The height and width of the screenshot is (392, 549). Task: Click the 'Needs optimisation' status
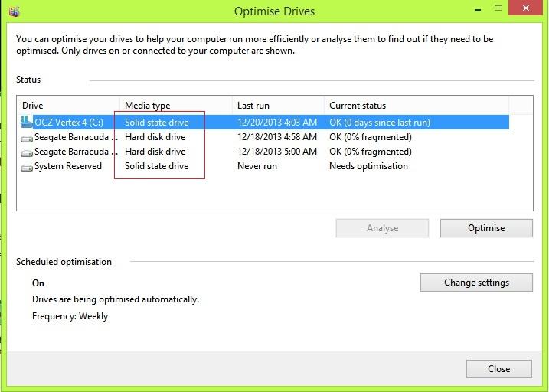click(368, 166)
